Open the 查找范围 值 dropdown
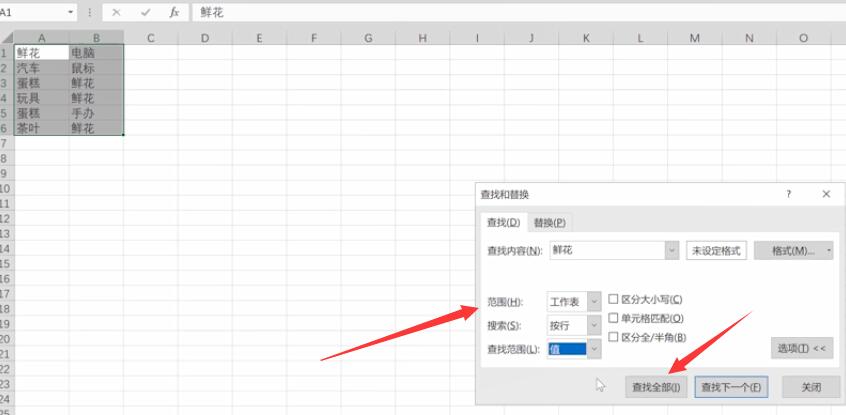846x415 pixels. pos(595,349)
